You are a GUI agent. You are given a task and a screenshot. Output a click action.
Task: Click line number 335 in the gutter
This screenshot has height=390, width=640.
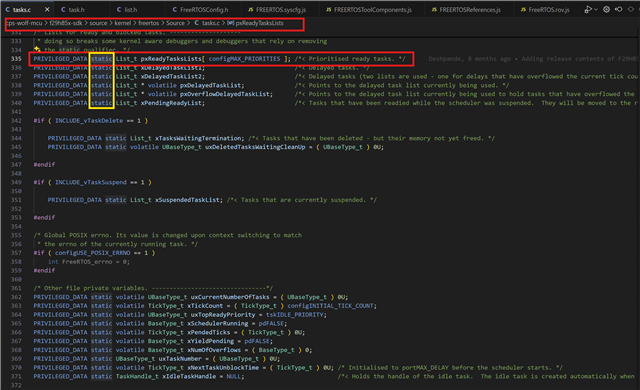(x=16, y=59)
